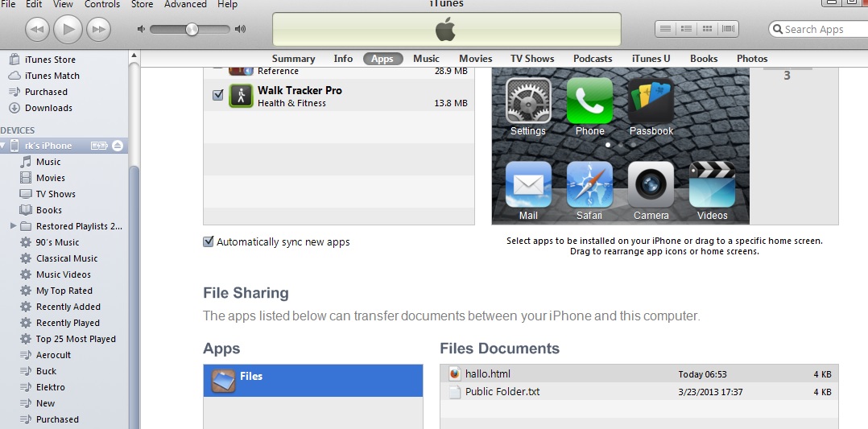The width and height of the screenshot is (868, 429).
Task: Switch to the TV Shows tab
Action: [x=532, y=59]
